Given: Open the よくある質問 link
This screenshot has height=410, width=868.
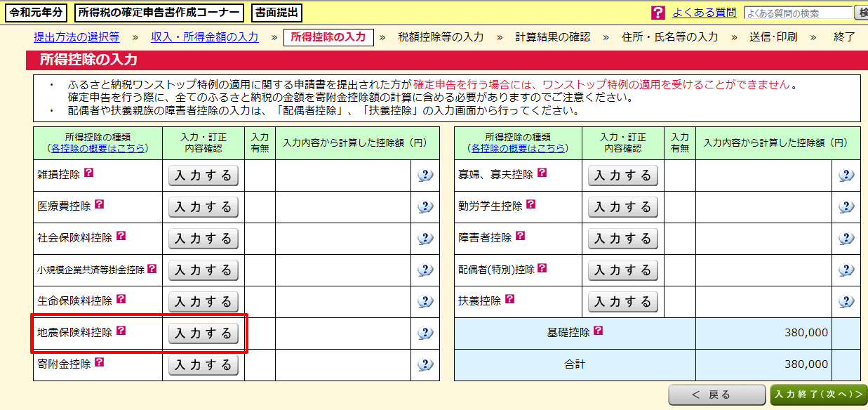Looking at the screenshot, I should (x=704, y=13).
